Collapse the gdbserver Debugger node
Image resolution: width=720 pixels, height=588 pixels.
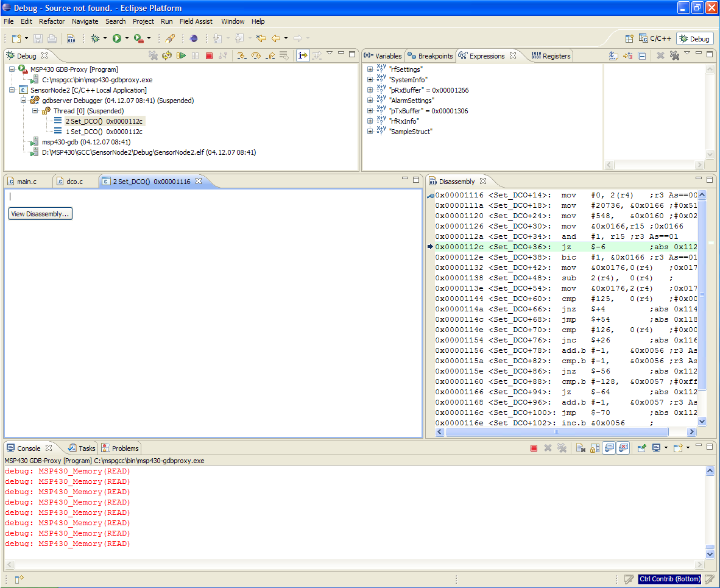(23, 101)
